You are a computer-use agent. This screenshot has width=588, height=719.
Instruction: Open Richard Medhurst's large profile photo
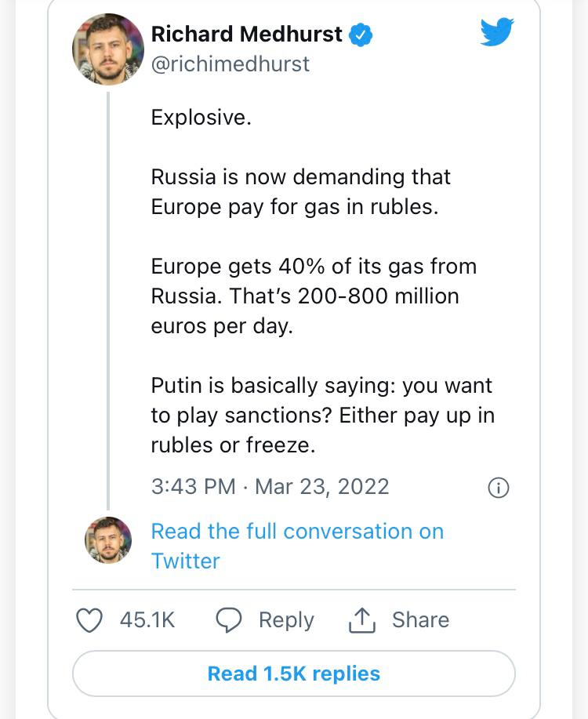click(108, 49)
